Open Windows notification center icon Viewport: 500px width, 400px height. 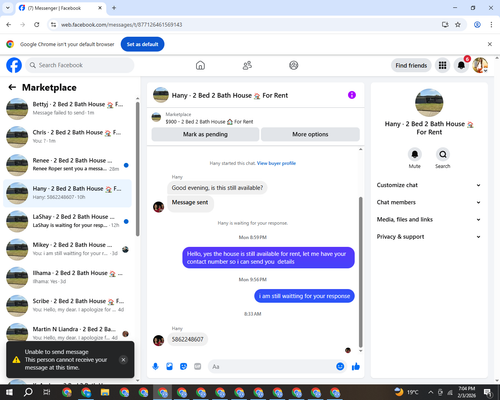[x=489, y=392]
